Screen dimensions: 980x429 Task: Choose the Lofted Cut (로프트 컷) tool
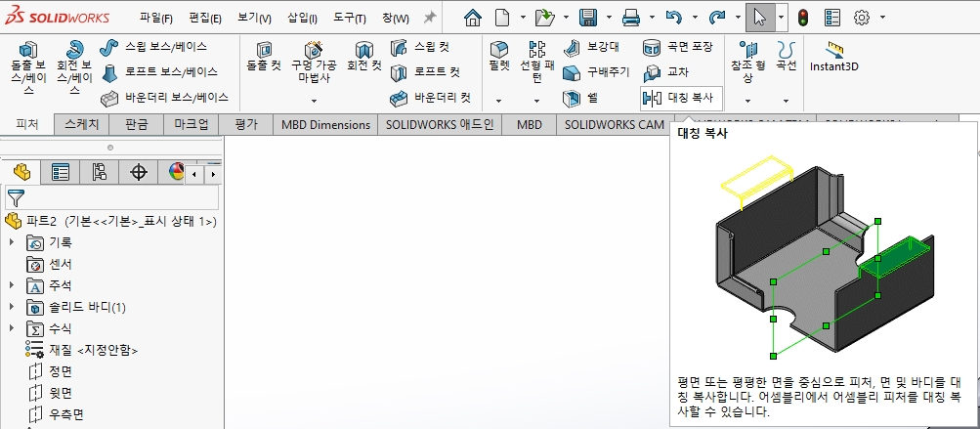[425, 72]
